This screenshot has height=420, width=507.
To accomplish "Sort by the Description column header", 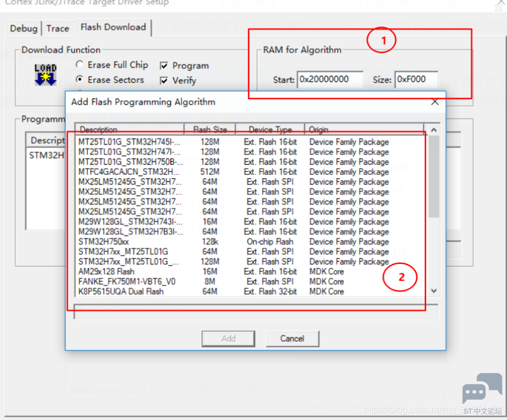I will coord(130,129).
